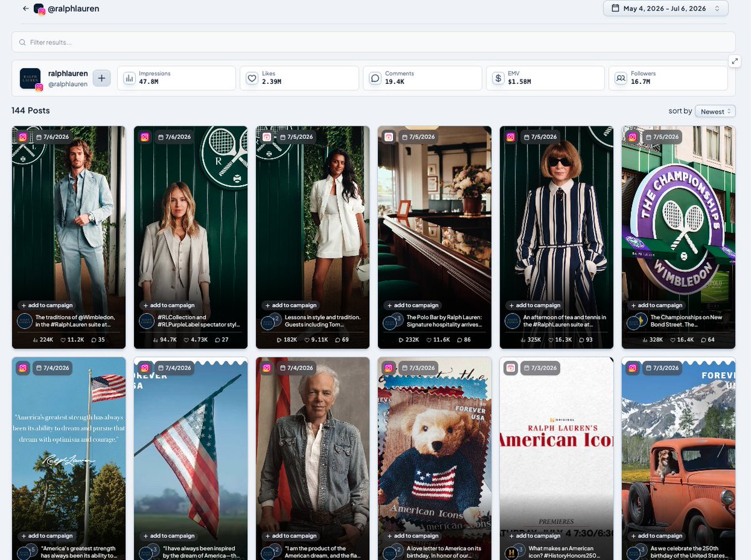Click the 182K plays on the Lessons in style post
Image resolution: width=751 pixels, height=560 pixels.
click(x=287, y=340)
